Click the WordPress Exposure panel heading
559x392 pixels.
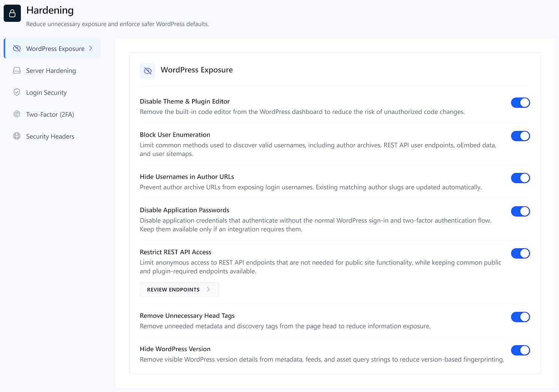[x=197, y=70]
